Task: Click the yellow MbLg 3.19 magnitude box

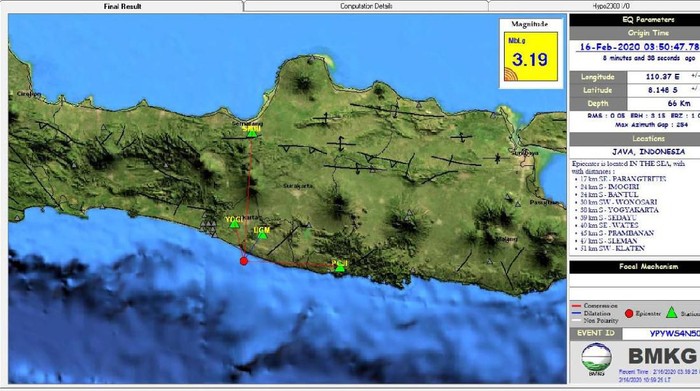Action: point(531,57)
